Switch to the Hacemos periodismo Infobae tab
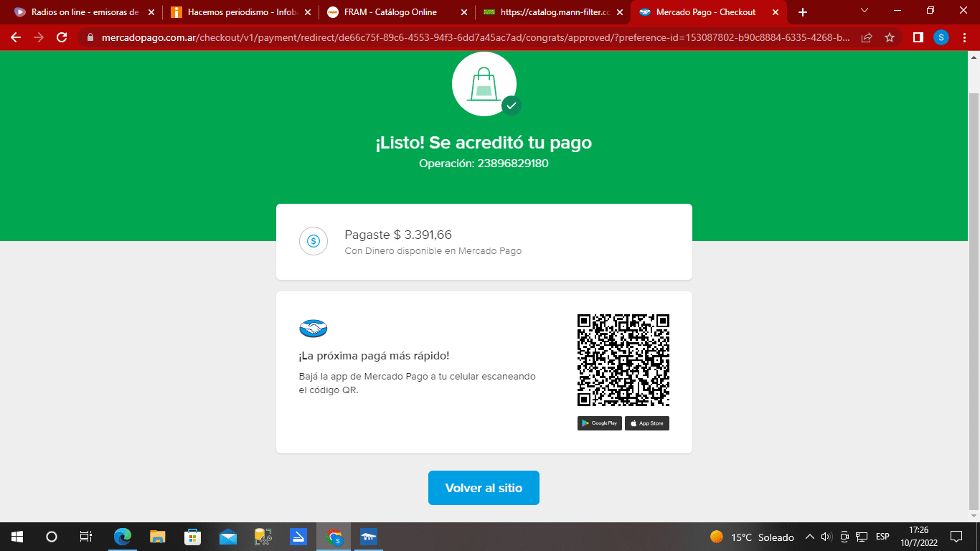The image size is (980, 551). click(x=240, y=12)
